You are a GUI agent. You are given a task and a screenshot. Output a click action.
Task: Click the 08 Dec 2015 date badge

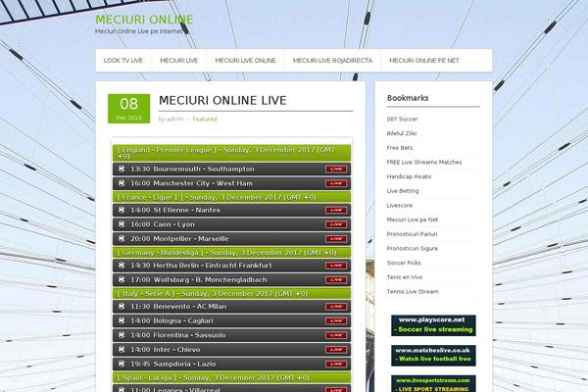click(x=128, y=109)
